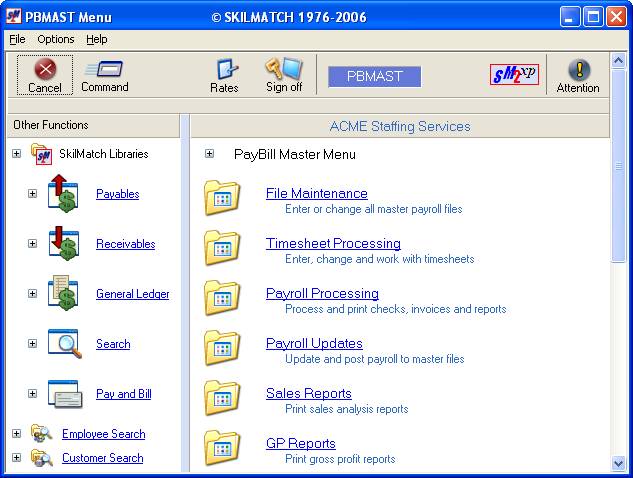Click the General Ledger icon
633x478 pixels.
coord(63,294)
